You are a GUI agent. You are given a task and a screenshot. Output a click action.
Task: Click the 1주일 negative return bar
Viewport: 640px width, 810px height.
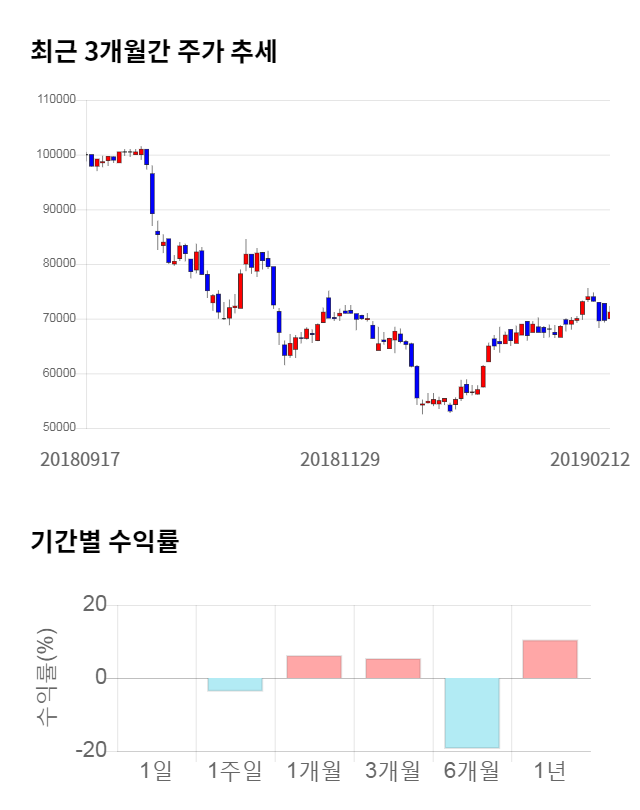[x=235, y=684]
